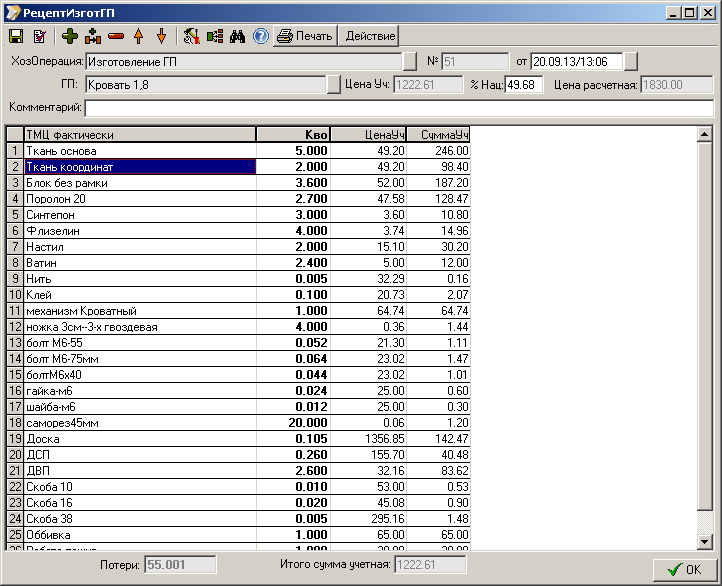Select the row Синтепон
This screenshot has height=586, width=722.
click(x=238, y=215)
